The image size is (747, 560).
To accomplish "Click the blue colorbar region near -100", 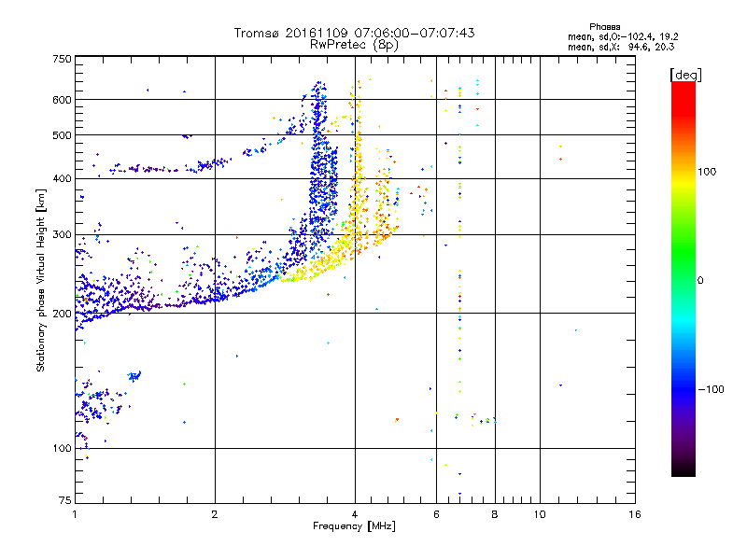I will [684, 389].
